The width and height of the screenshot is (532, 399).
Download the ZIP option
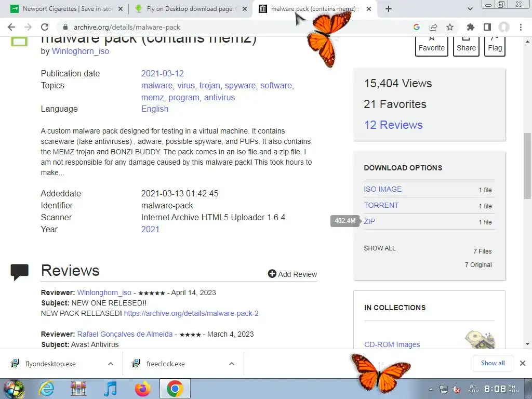(x=369, y=221)
